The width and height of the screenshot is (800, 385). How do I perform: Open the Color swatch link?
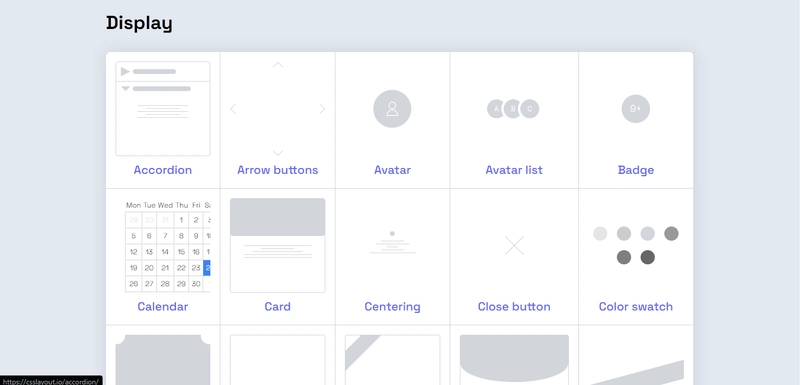point(636,306)
